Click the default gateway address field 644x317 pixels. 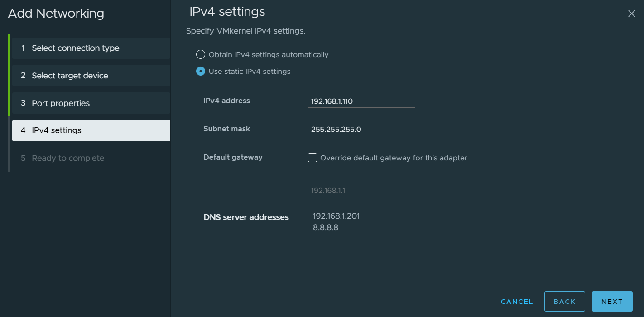[x=361, y=191]
